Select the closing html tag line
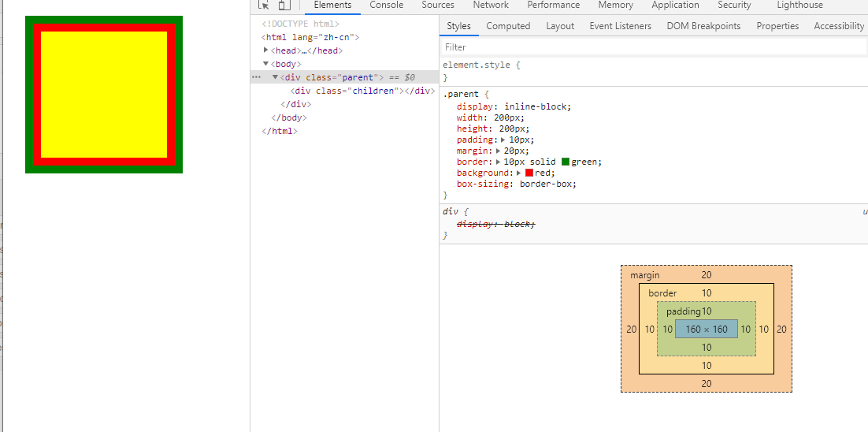The height and width of the screenshot is (432, 868). pos(280,132)
